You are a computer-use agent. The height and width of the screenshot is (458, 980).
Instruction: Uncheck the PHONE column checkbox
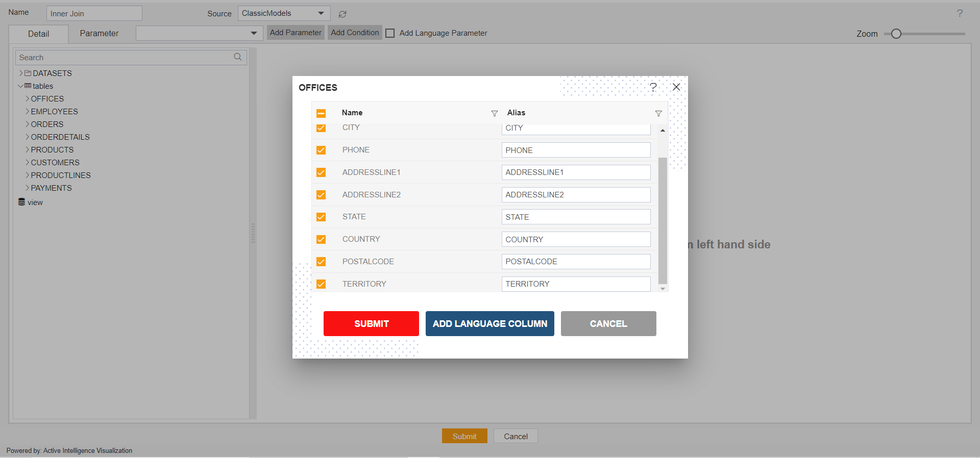point(321,150)
